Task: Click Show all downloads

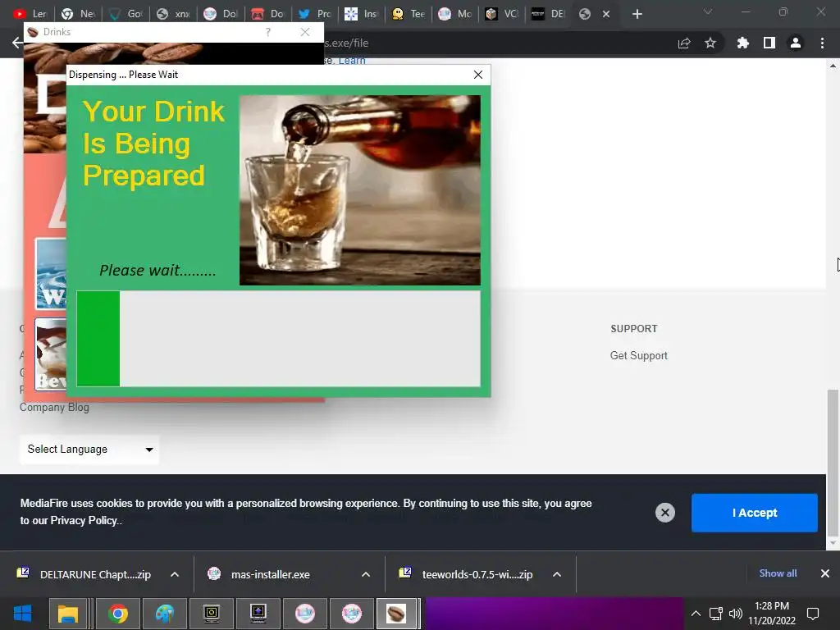Action: tap(778, 573)
